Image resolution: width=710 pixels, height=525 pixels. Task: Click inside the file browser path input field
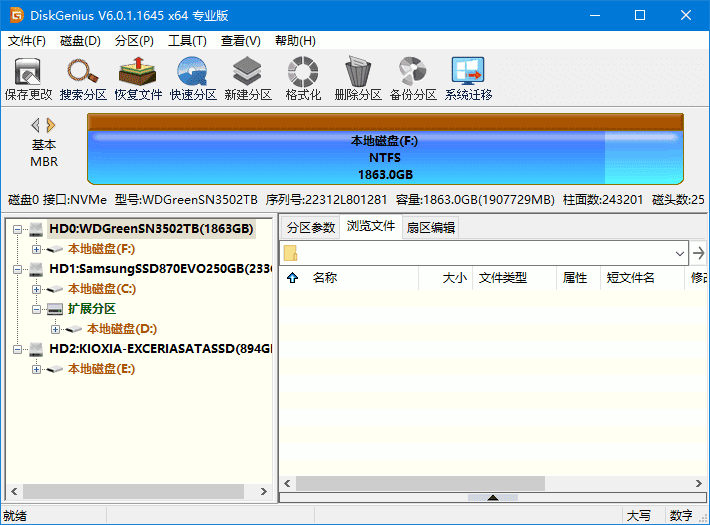(x=485, y=253)
